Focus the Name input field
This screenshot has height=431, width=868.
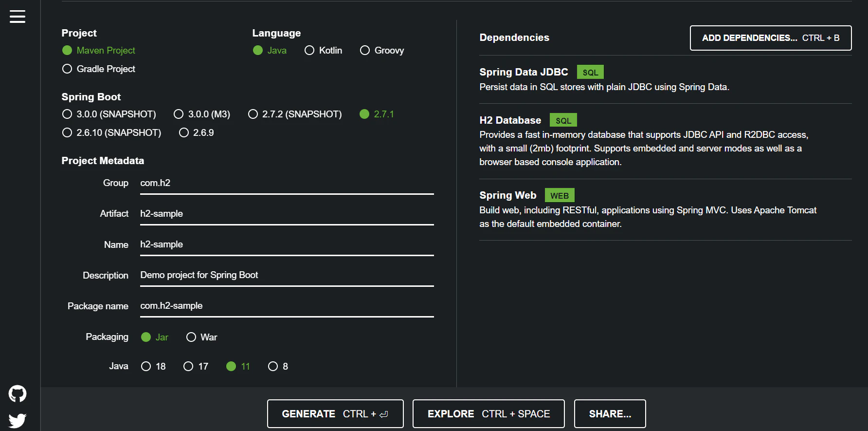(x=287, y=244)
